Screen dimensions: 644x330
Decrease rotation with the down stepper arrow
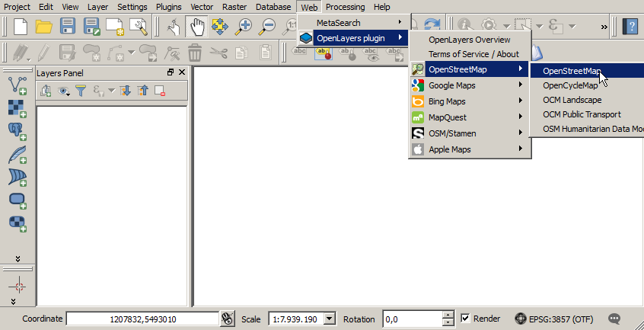pos(449,322)
